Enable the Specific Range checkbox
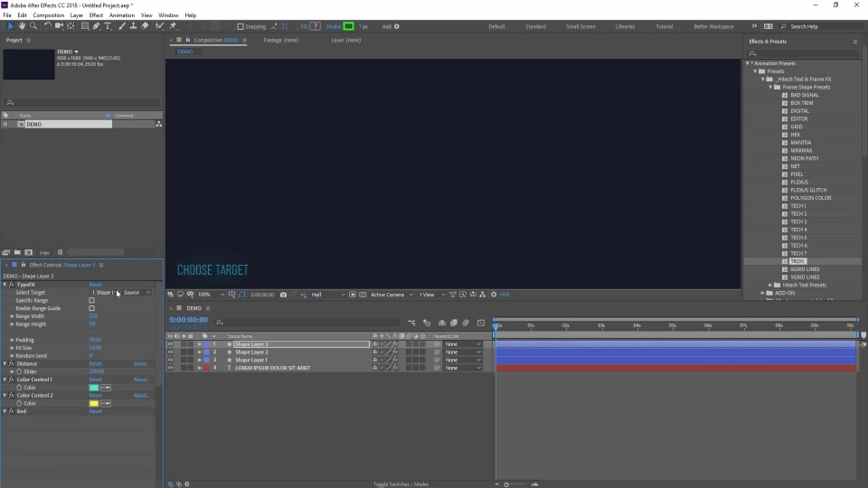 click(x=92, y=300)
